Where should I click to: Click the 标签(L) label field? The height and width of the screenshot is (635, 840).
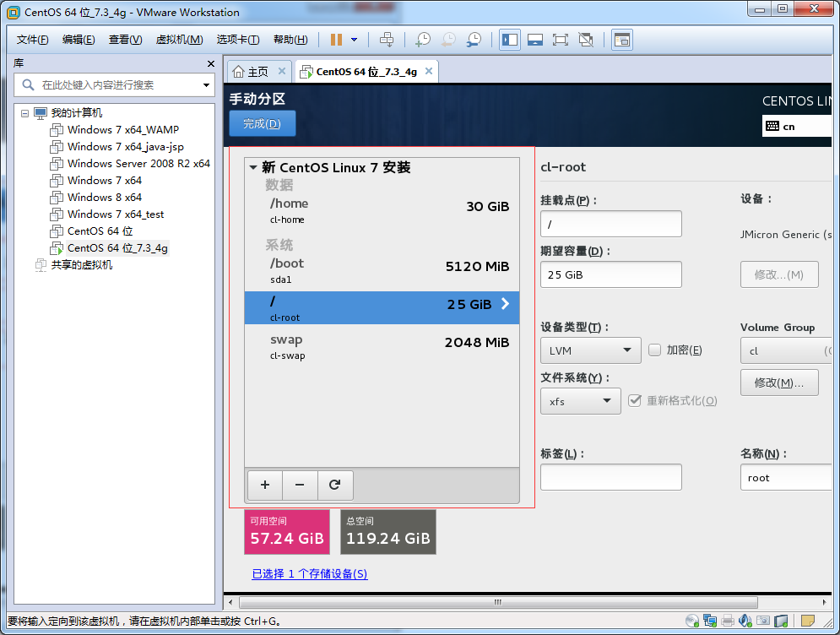click(610, 477)
